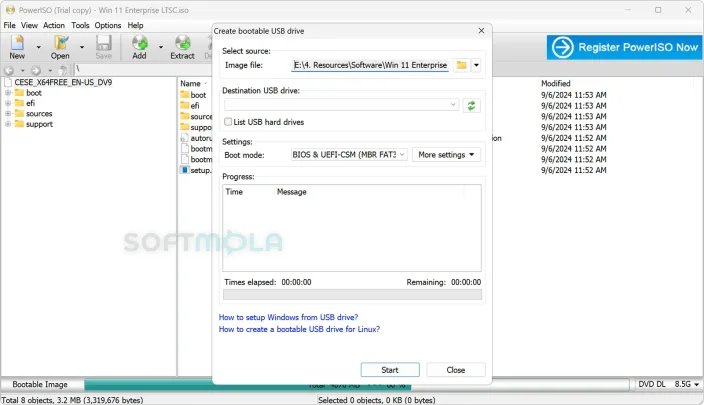Select the boot folder in tree
Image resolution: width=704 pixels, height=405 pixels.
coord(34,93)
